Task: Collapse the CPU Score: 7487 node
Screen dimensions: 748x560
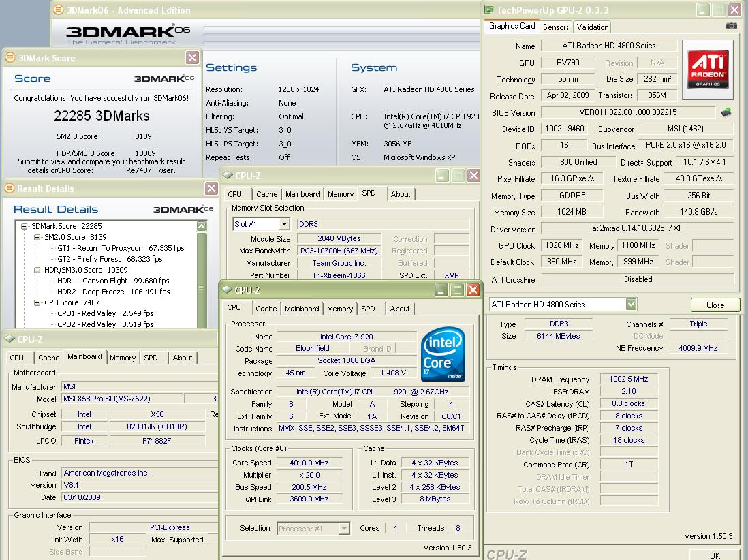Action: pyautogui.click(x=37, y=303)
